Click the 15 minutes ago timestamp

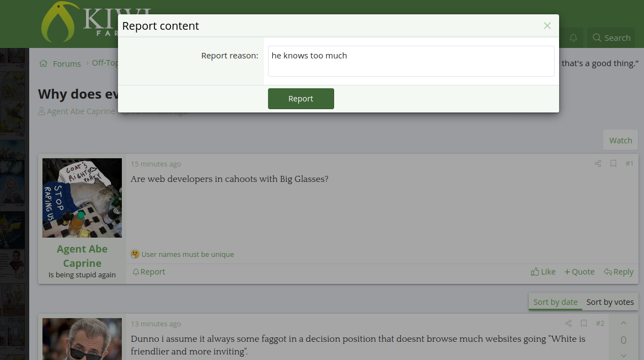[155, 164]
